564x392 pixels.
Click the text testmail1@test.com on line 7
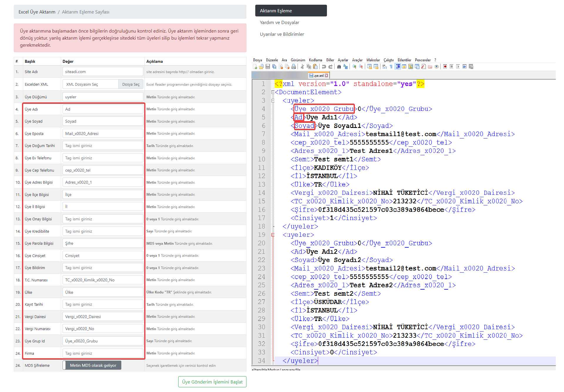pyautogui.click(x=401, y=134)
